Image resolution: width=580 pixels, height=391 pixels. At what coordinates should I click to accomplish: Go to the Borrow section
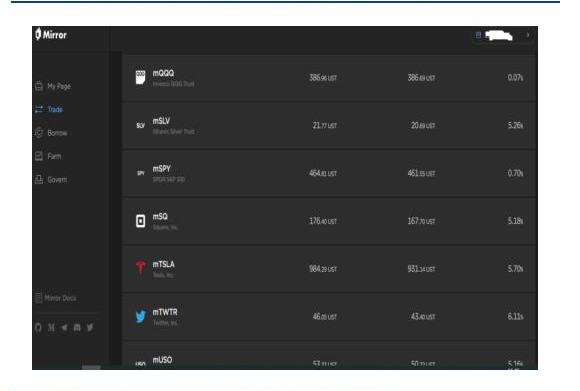point(51,132)
